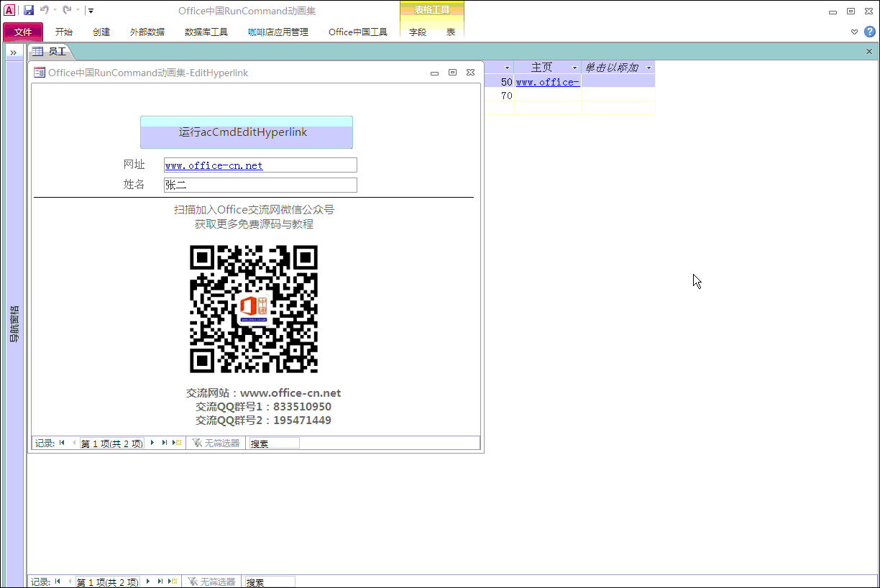880x588 pixels.
Task: Click the form's record number box
Action: (x=111, y=444)
